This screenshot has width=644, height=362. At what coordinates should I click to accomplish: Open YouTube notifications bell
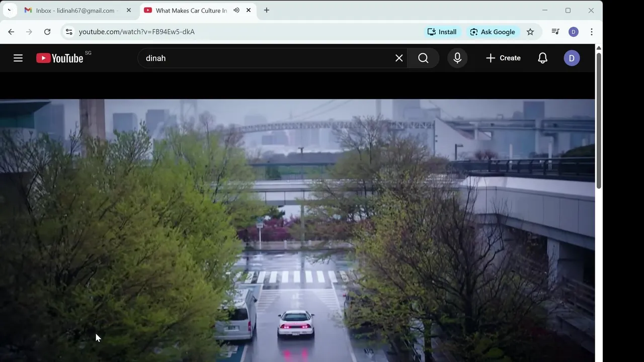click(x=542, y=58)
